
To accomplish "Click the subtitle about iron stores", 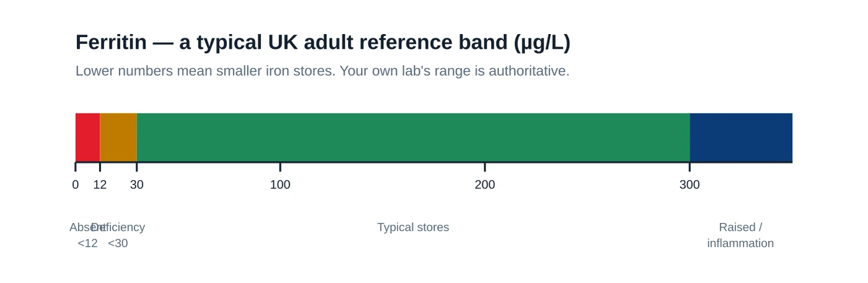I will [x=322, y=71].
